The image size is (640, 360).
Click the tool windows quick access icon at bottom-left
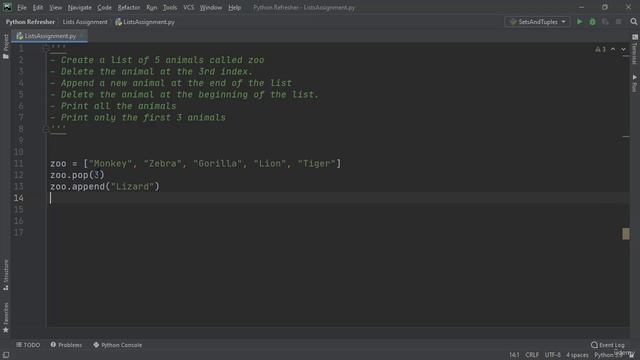coord(6,355)
